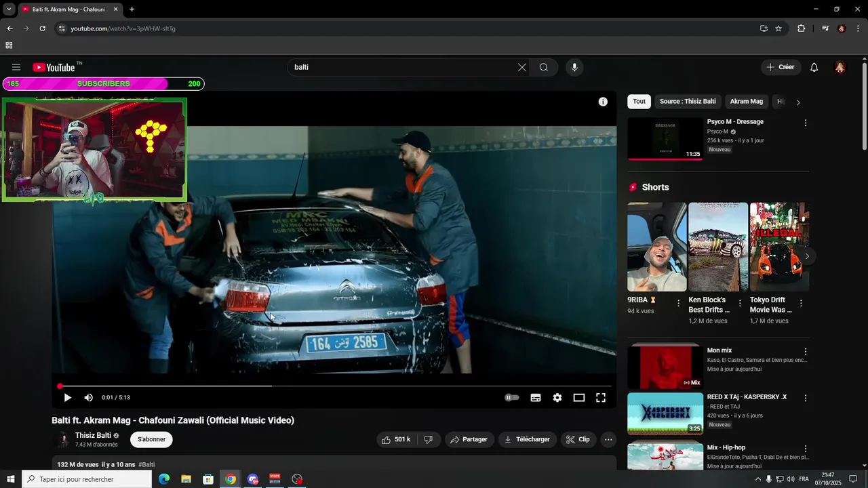Open the Chrome three-dot menu
This screenshot has height=488, width=868.
tap(859, 28)
